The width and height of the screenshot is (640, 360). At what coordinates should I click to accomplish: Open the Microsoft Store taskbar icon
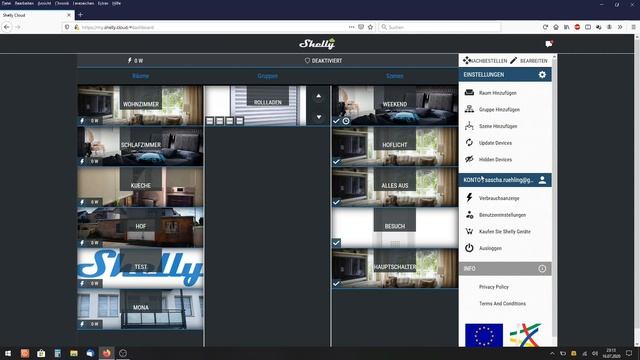coord(41,353)
